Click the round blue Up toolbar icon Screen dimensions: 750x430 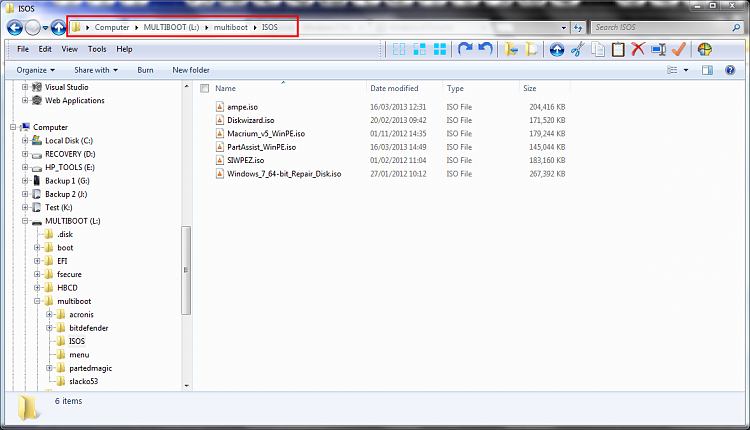click(x=556, y=49)
